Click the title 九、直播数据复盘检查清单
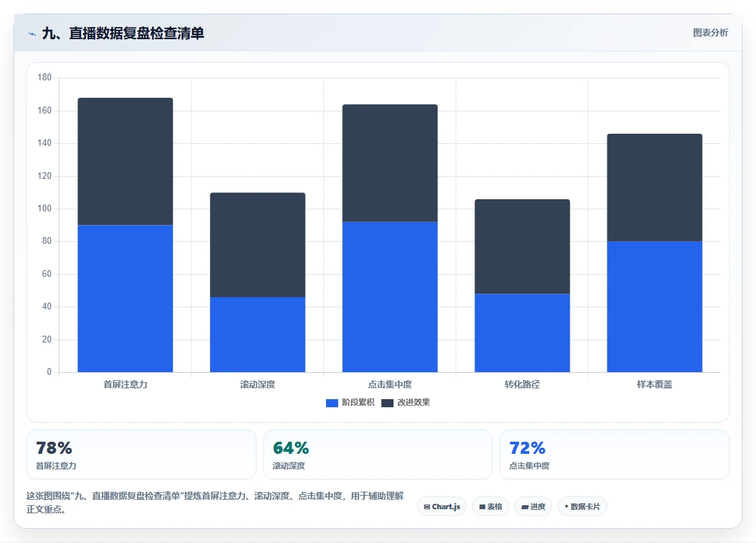The image size is (756, 543). (x=123, y=33)
